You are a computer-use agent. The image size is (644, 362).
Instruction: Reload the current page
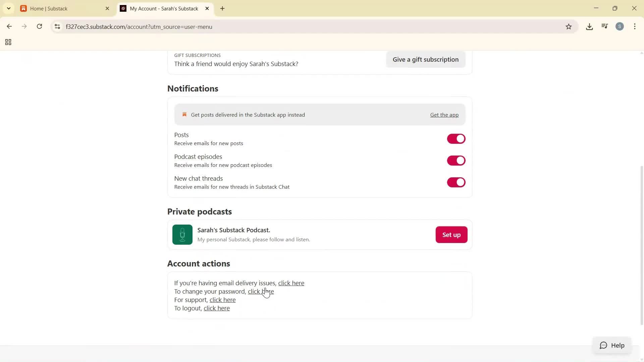click(x=39, y=26)
